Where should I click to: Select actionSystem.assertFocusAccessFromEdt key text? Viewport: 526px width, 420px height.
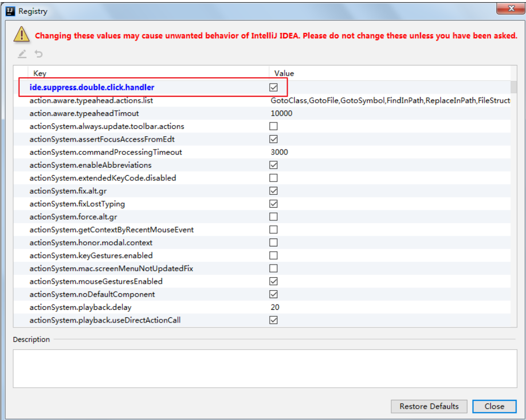pyautogui.click(x=102, y=139)
